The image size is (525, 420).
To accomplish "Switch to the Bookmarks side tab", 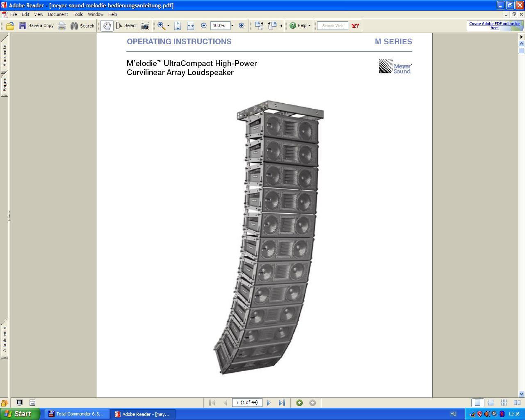I will point(5,55).
